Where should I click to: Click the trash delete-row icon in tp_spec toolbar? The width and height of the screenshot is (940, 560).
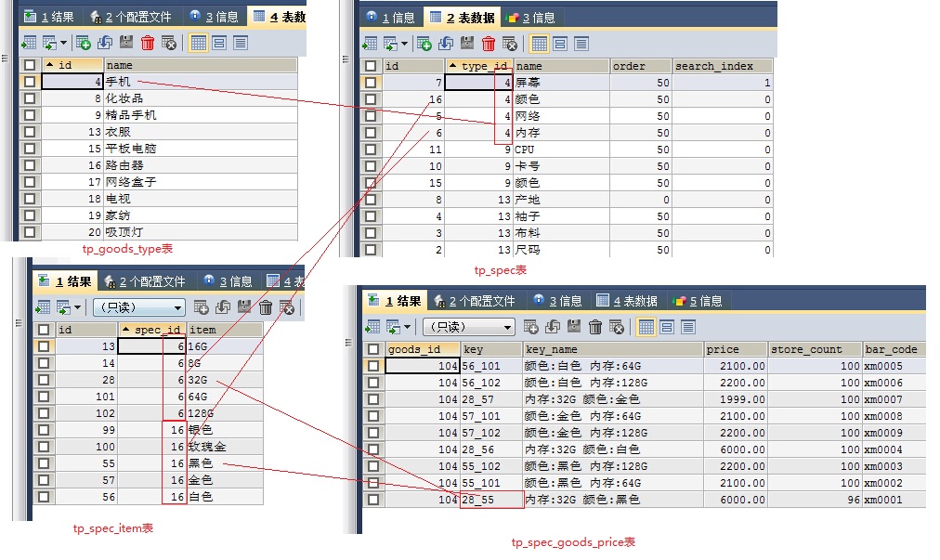[487, 43]
